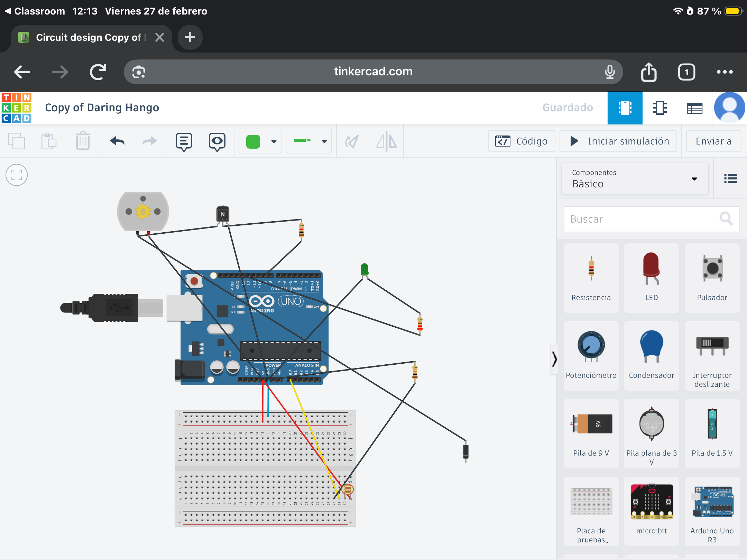Open the wire color dropdown arrow

tap(274, 141)
